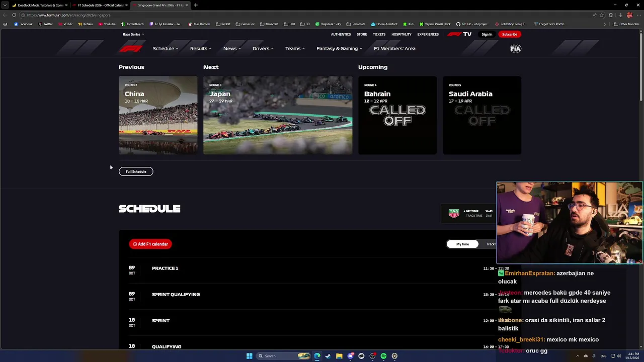
Task: Open the Home Assistant bookmark
Action: [x=384, y=24]
